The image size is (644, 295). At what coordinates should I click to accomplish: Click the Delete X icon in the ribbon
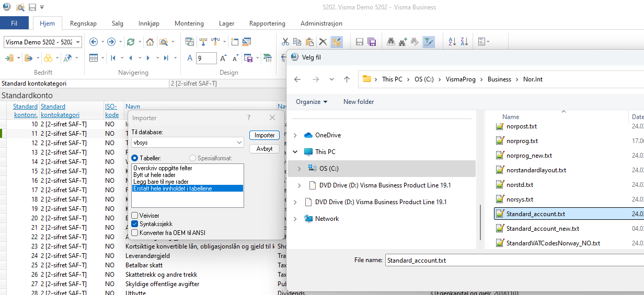coord(323,42)
